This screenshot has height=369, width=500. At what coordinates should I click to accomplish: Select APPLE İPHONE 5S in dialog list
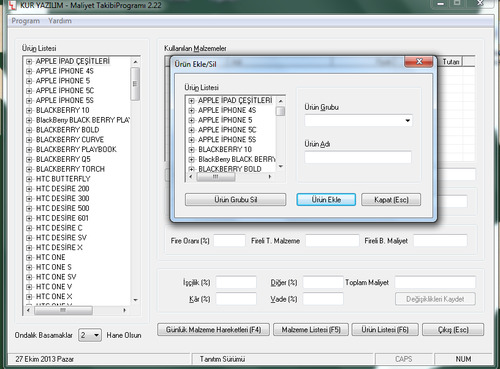tap(227, 140)
